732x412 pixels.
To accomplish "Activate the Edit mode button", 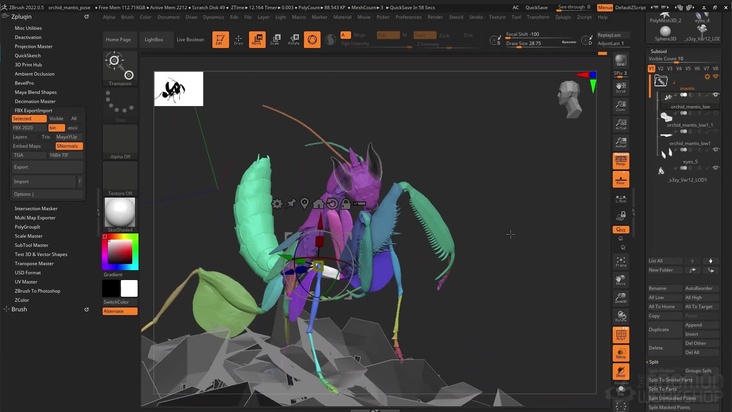I will (219, 39).
